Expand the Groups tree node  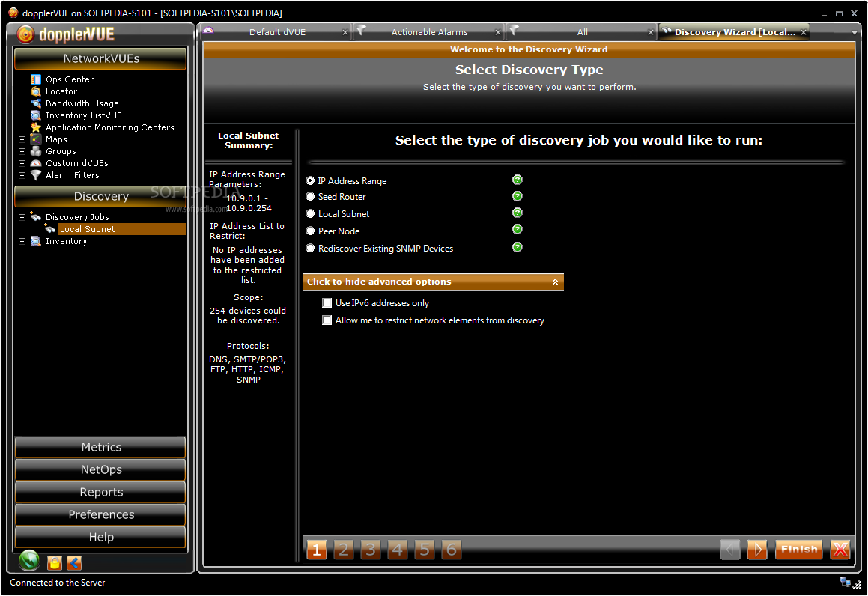pos(22,151)
